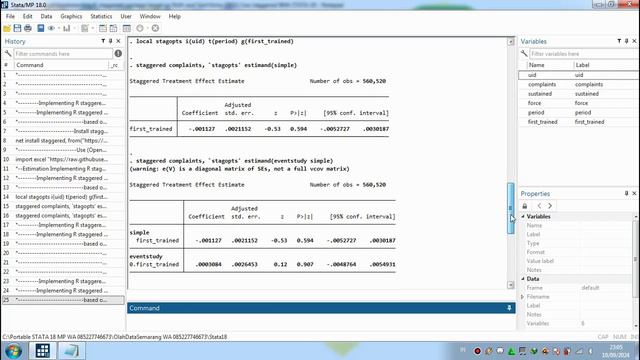Click the History filter commands field
The image size is (640, 360).
(x=63, y=53)
